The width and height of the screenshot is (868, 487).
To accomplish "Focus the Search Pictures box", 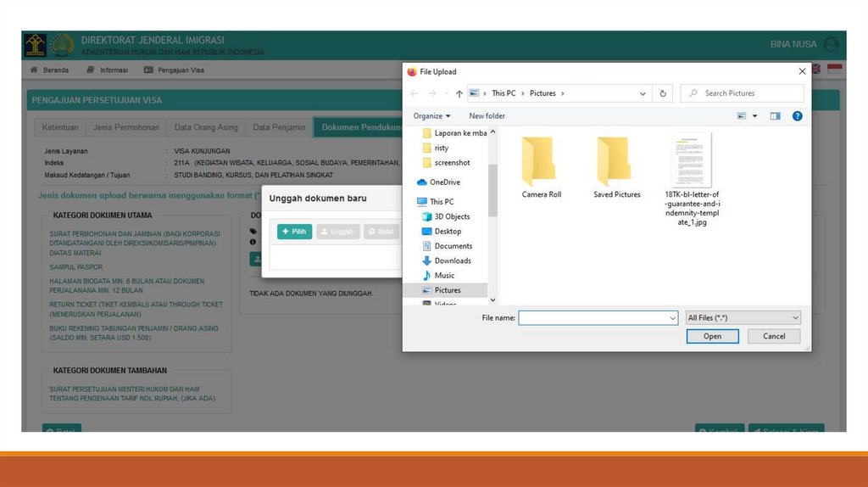I will coord(743,93).
